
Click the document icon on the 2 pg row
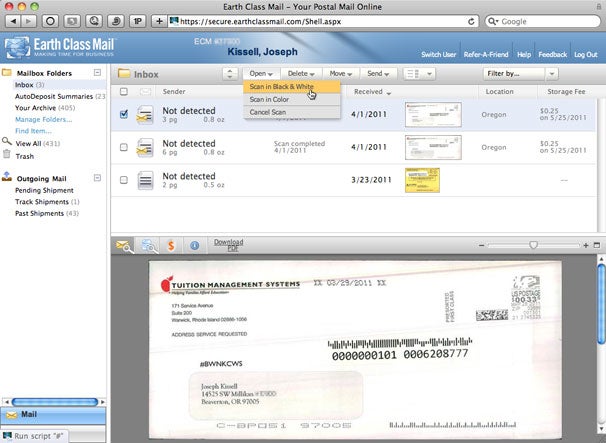[145, 180]
